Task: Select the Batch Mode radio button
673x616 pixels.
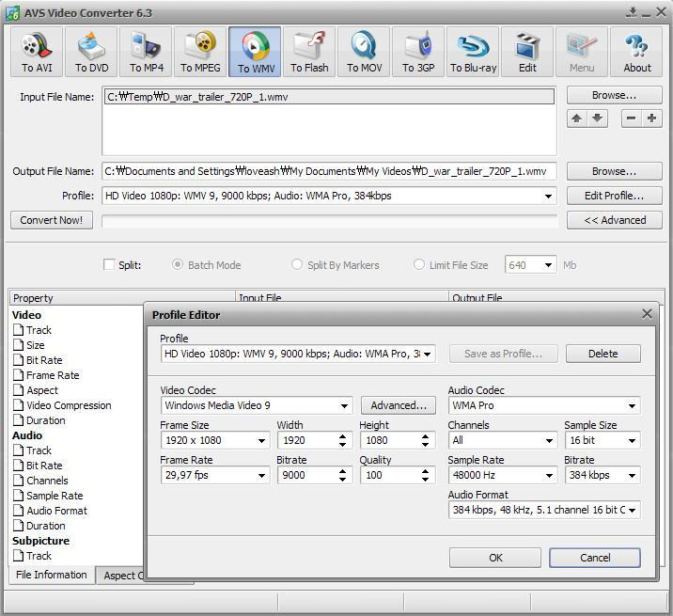Action: point(178,264)
